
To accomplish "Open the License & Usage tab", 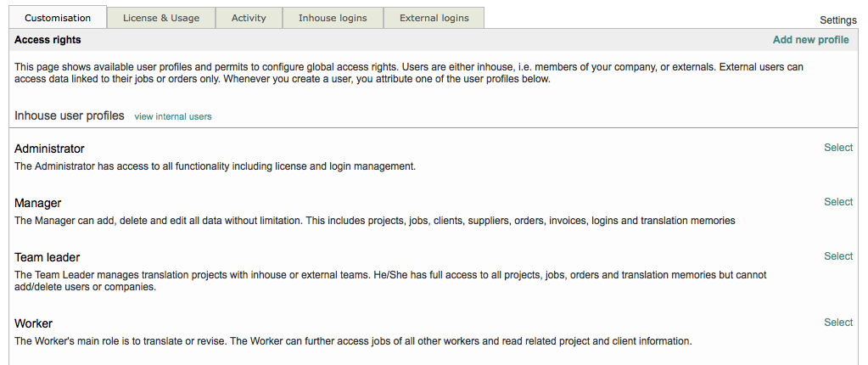I will point(161,18).
